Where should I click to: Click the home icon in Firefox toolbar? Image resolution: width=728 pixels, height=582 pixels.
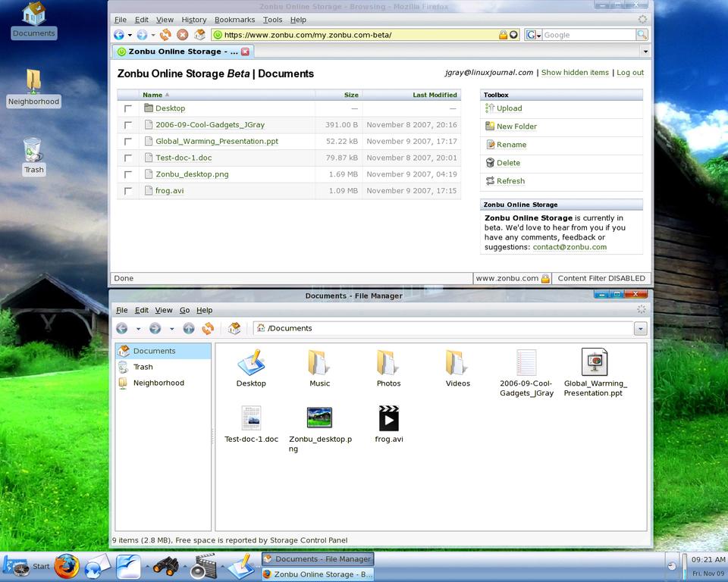pyautogui.click(x=199, y=35)
